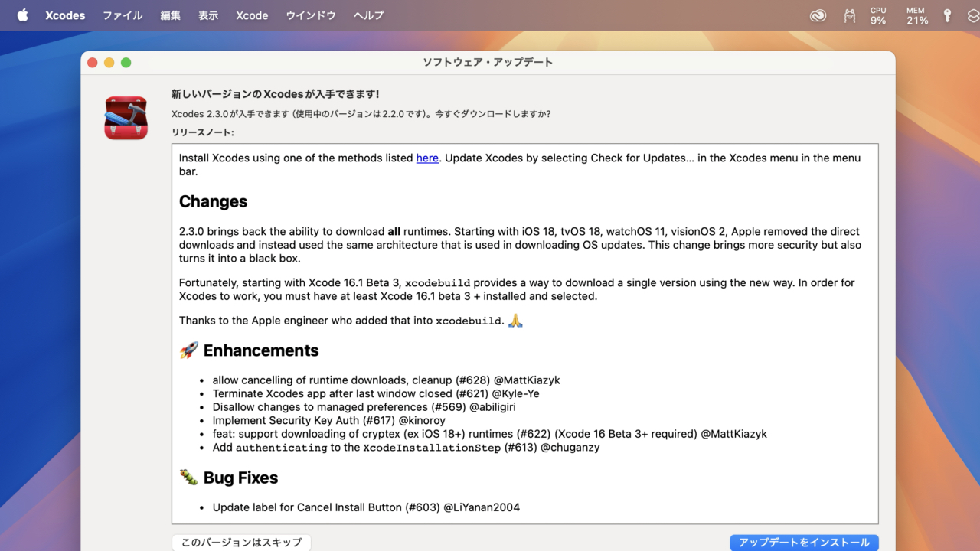Click the 新しいバージョンのXcodesが入手できます! title
The height and width of the screenshot is (551, 980).
[x=276, y=94]
